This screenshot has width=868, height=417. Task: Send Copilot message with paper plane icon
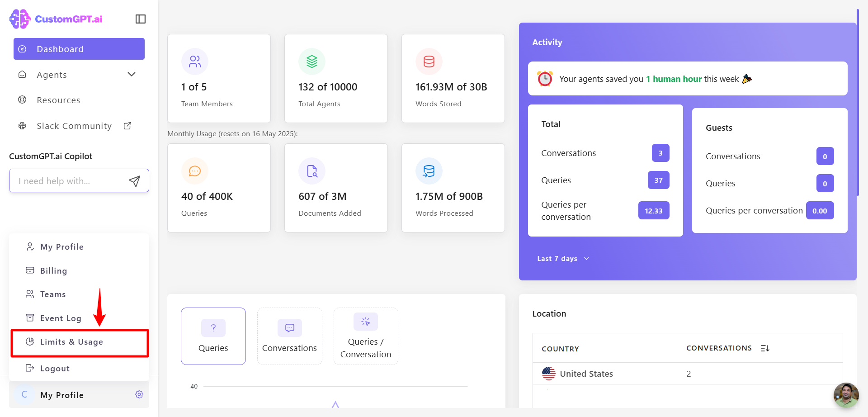[134, 181]
